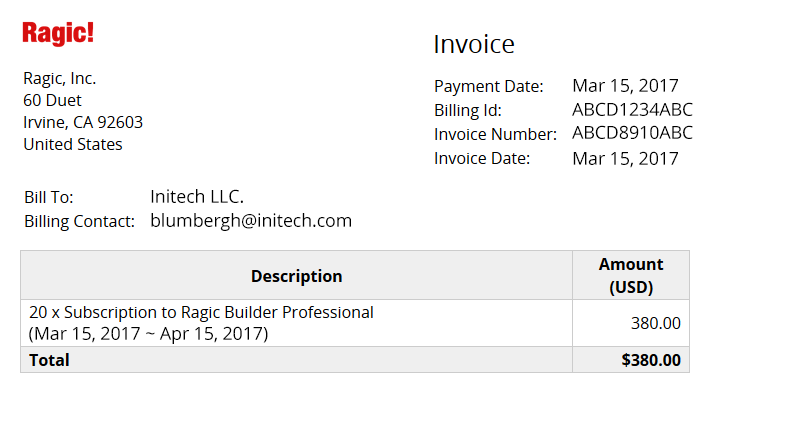Select the Invoice heading text
Viewport: 789px width, 438px height.
pyautogui.click(x=474, y=44)
